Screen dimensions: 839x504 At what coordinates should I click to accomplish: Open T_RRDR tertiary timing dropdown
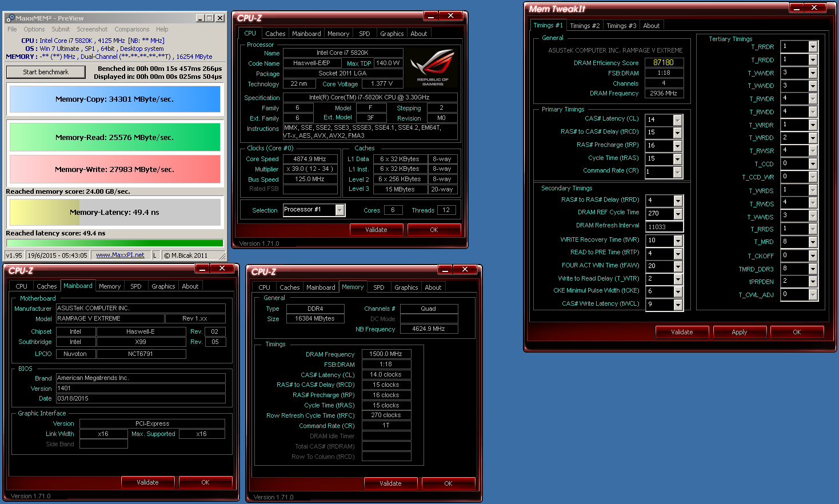coord(813,46)
